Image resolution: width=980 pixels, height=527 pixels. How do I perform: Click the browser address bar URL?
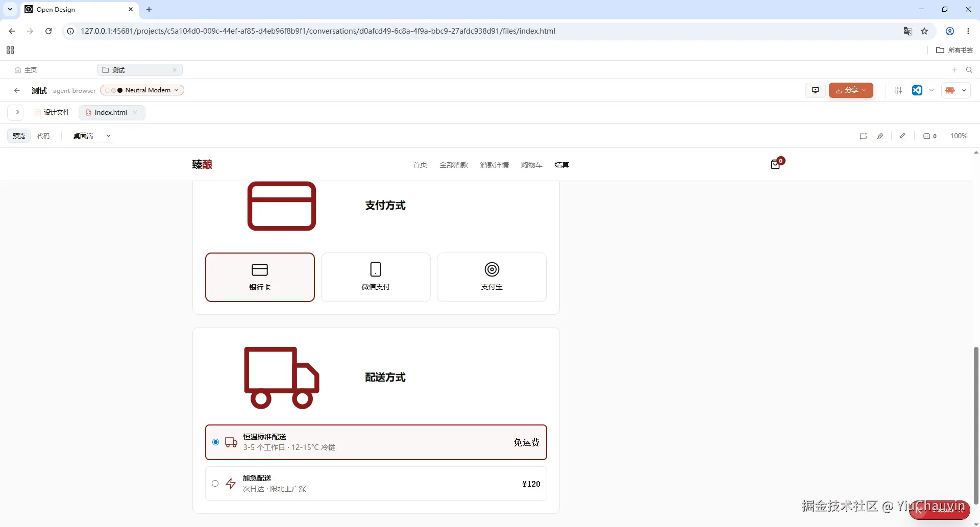pos(318,31)
